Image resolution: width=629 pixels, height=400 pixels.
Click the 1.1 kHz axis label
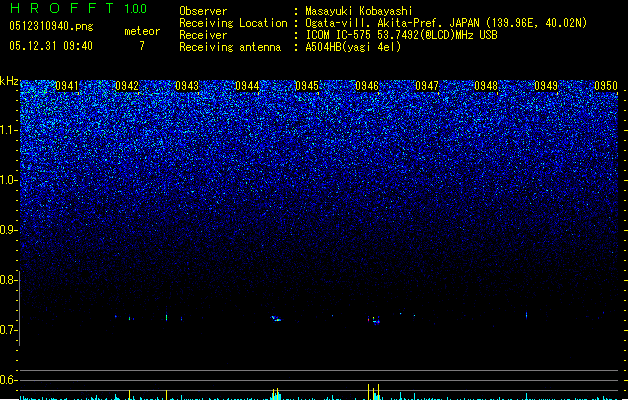(9, 130)
